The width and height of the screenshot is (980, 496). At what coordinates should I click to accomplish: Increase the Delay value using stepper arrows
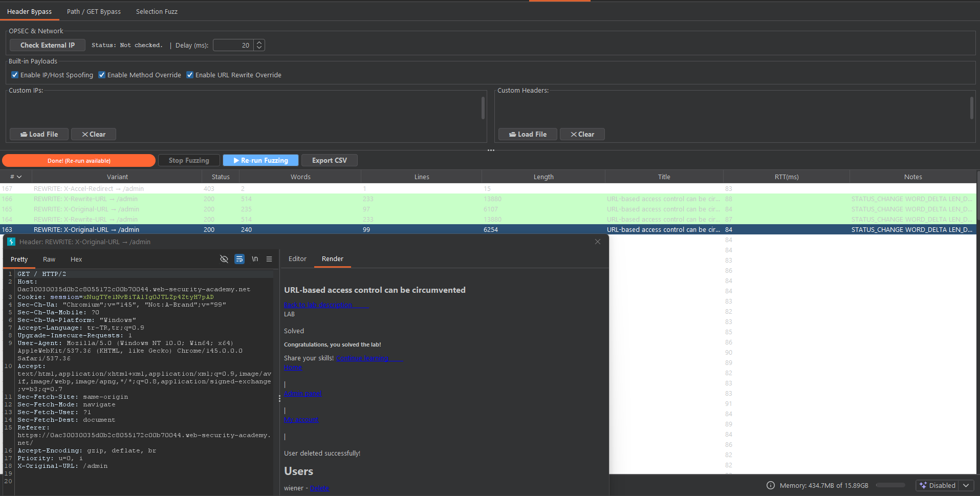259,42
